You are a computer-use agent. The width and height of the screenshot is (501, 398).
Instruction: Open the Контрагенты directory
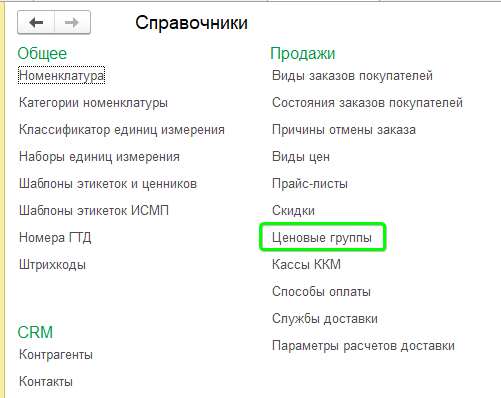click(x=56, y=355)
